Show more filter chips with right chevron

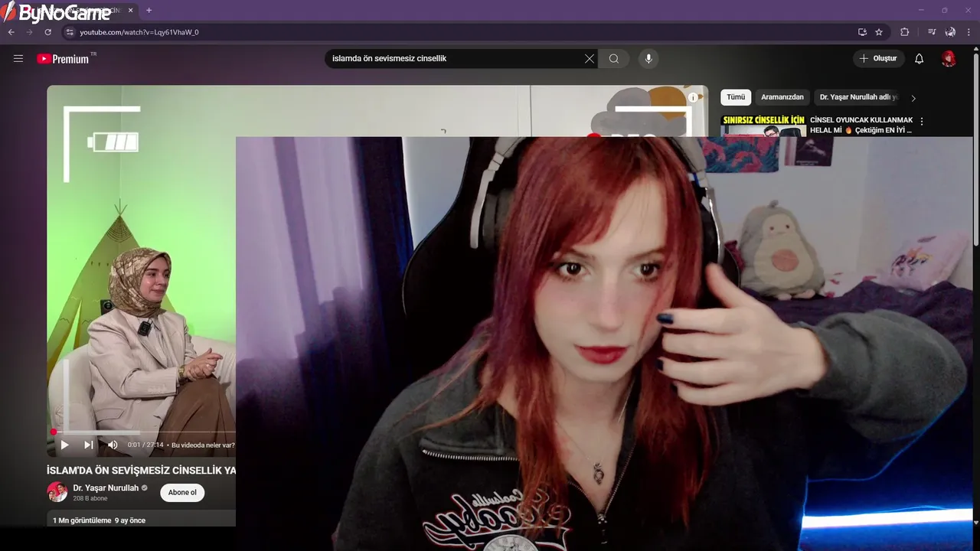(x=913, y=98)
